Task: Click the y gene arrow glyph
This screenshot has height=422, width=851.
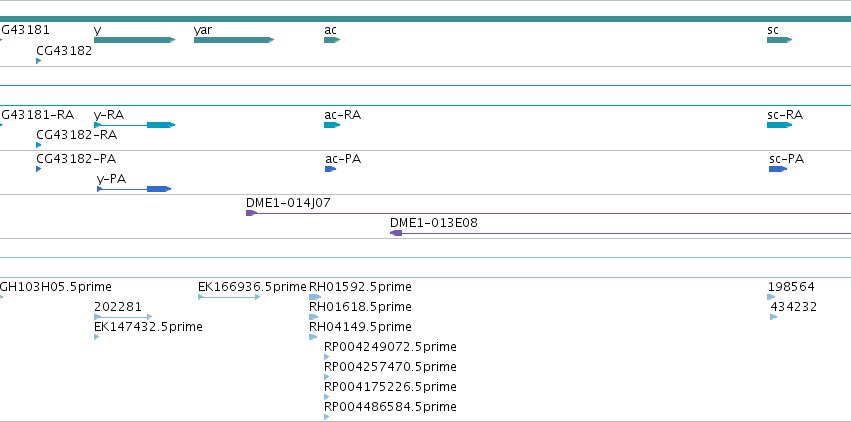Action: (135, 40)
